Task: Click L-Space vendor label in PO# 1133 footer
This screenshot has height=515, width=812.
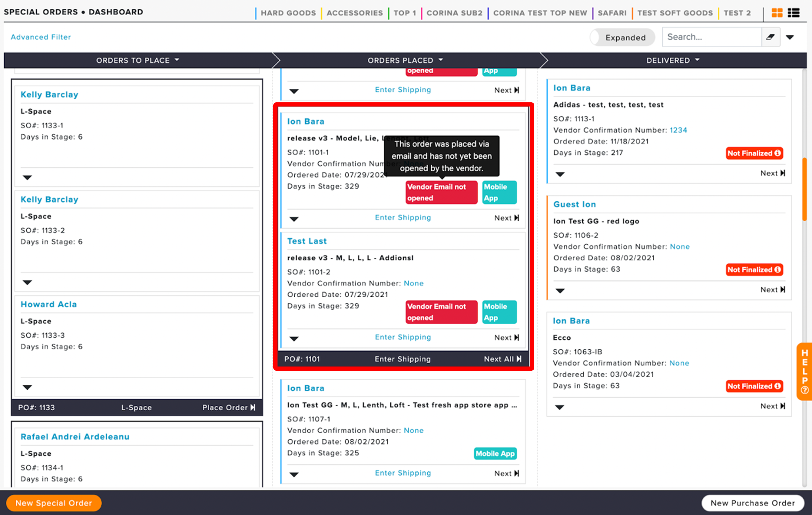Action: click(136, 408)
